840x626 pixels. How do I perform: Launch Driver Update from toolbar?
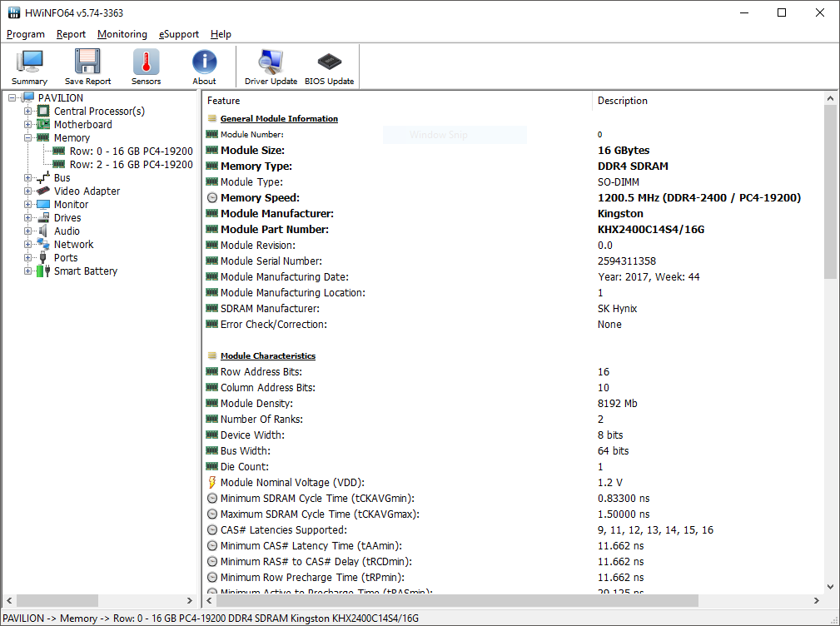point(271,67)
